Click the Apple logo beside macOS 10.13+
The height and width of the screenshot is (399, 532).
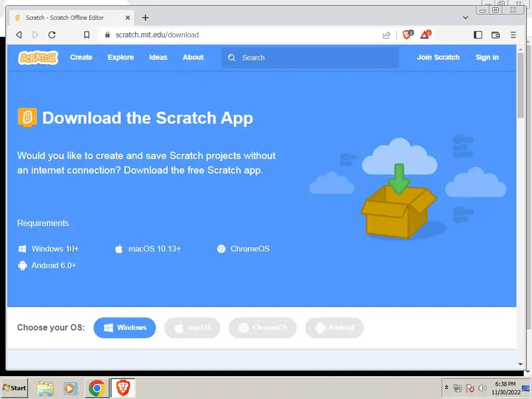click(x=119, y=249)
